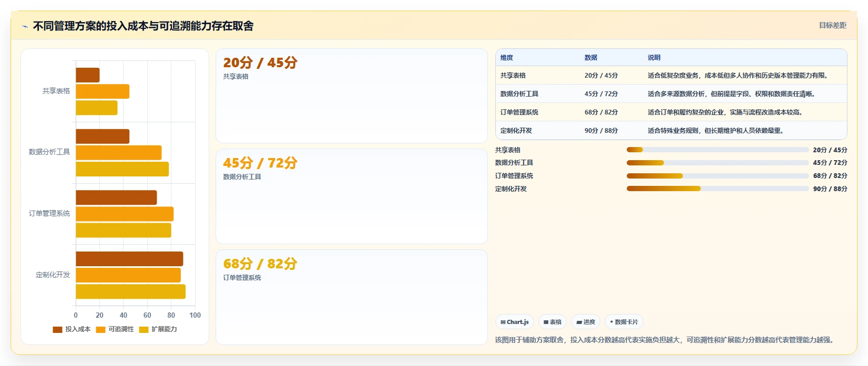Click the 说明 column header

click(x=654, y=58)
